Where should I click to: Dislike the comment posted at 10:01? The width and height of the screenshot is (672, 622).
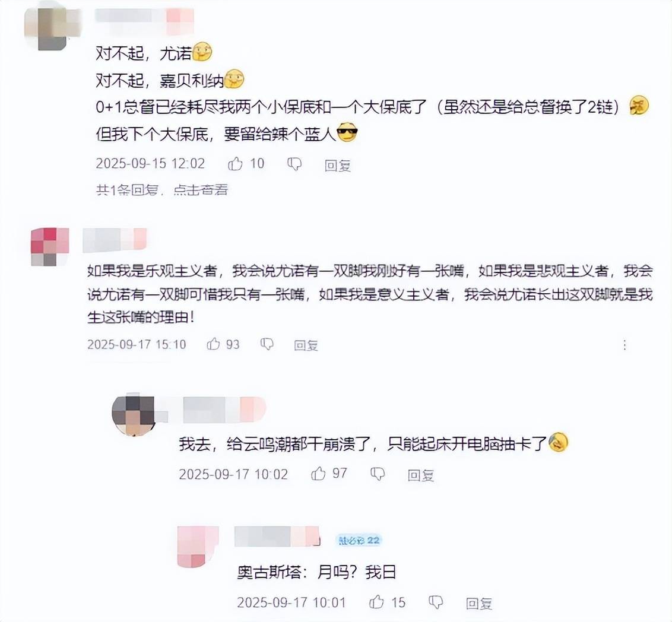[x=436, y=602]
